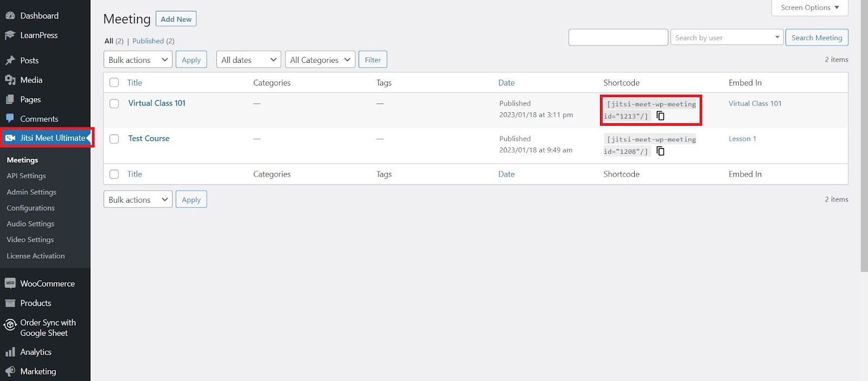868x381 pixels.
Task: Tick the Test Course row checkbox
Action: 114,139
